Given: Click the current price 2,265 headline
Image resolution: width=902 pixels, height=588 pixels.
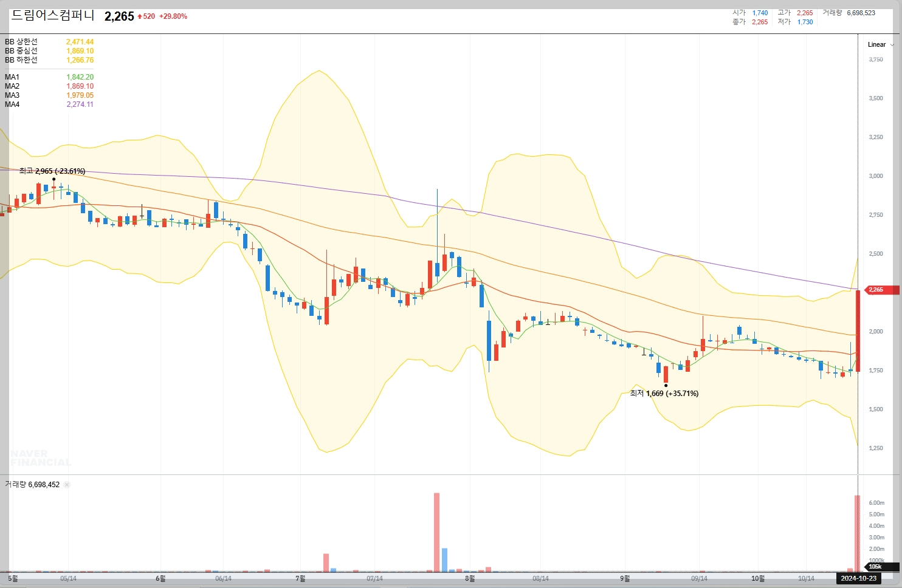Looking at the screenshot, I should tap(119, 16).
